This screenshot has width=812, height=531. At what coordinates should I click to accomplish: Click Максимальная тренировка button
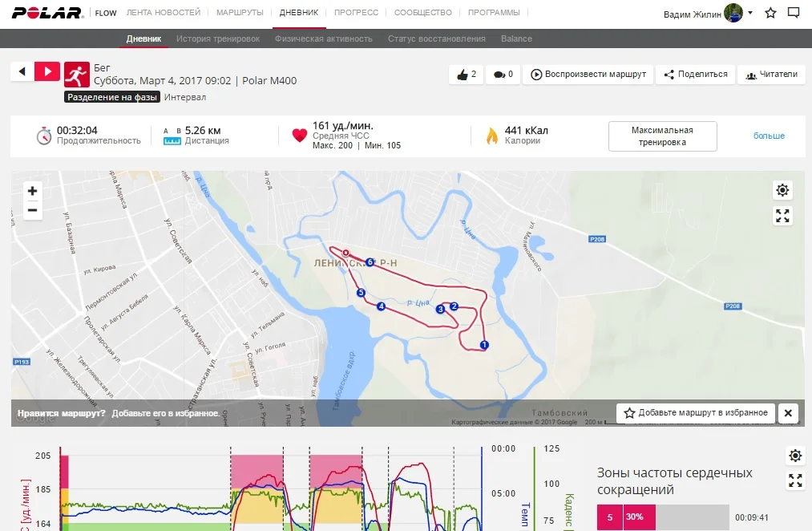coord(662,136)
